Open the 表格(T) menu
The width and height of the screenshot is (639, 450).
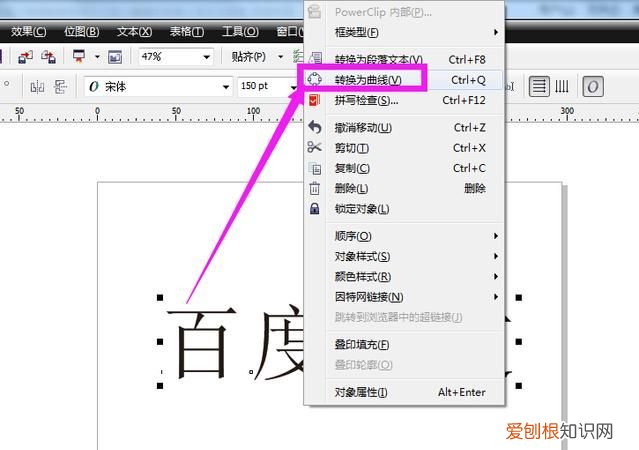tap(187, 31)
